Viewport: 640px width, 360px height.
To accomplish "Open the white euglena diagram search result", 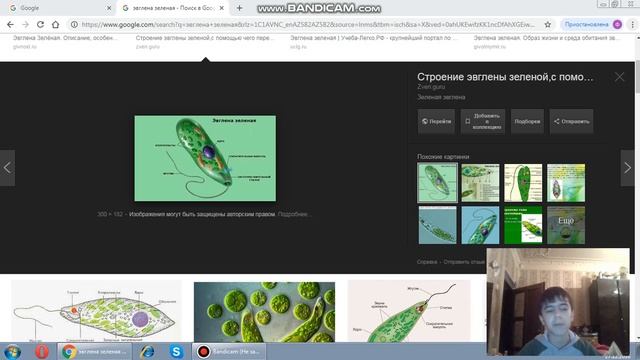I will (x=96, y=311).
